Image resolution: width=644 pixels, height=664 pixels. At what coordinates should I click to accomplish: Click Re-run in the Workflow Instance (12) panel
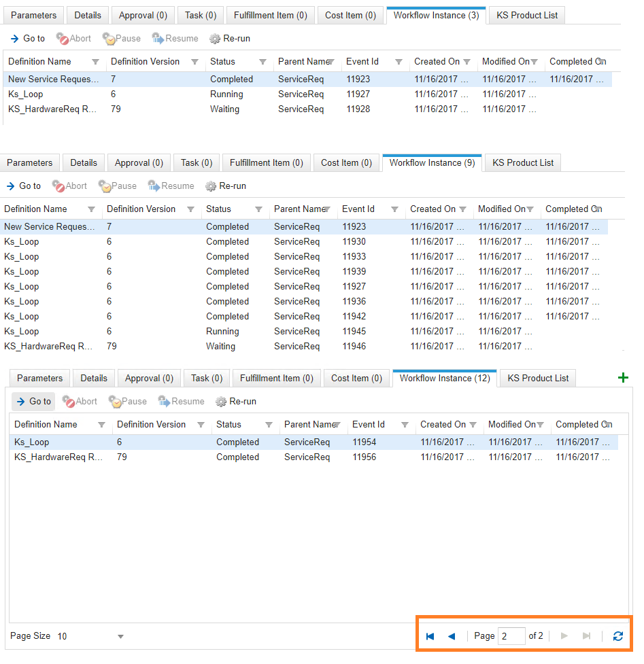click(238, 402)
